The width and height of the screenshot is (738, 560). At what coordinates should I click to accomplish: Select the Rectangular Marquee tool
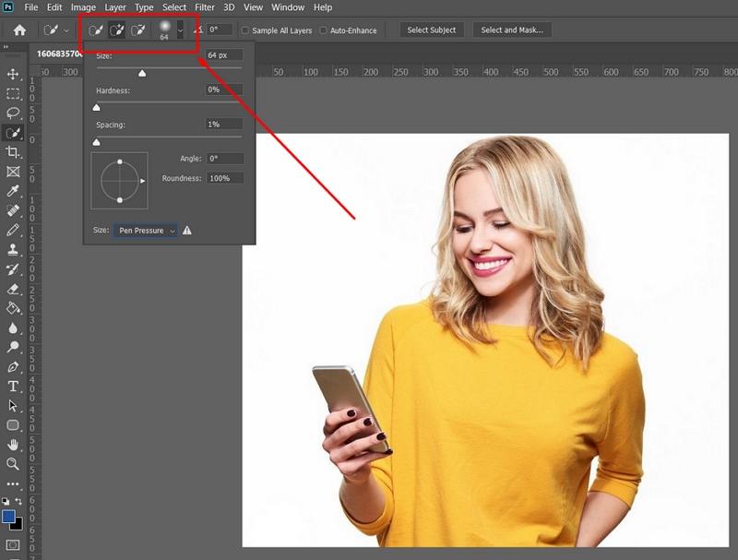pyautogui.click(x=13, y=94)
